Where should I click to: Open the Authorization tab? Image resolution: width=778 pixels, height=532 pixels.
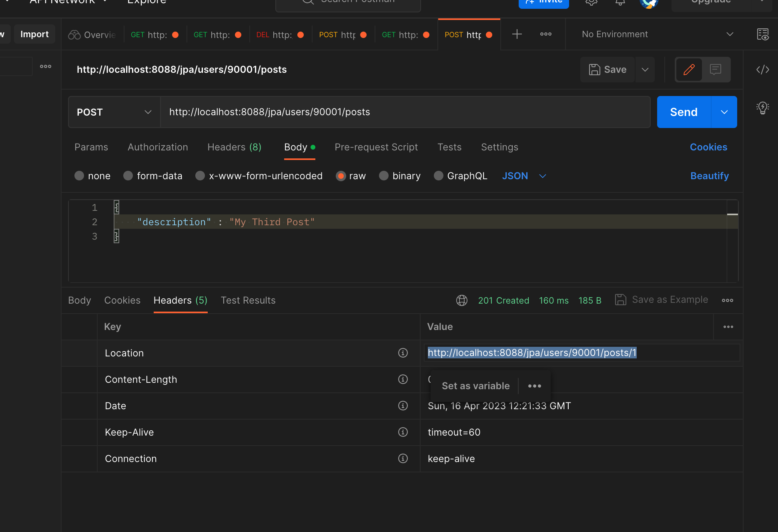(158, 147)
